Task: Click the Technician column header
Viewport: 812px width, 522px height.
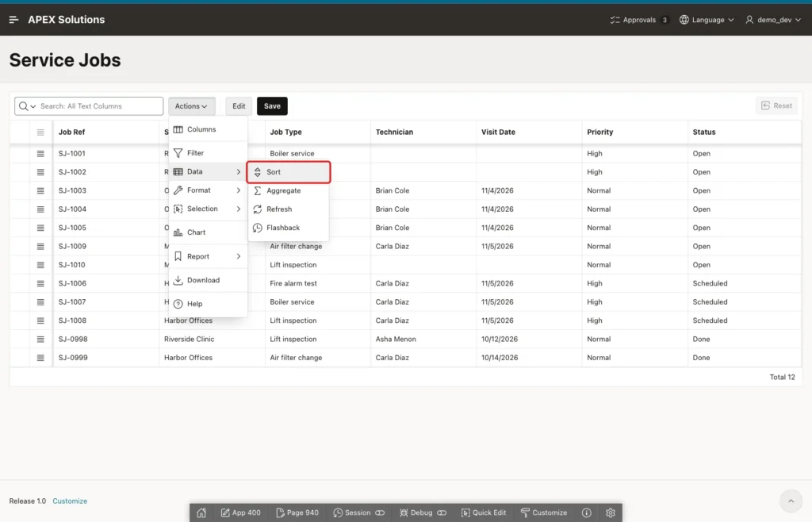Action: coord(423,132)
